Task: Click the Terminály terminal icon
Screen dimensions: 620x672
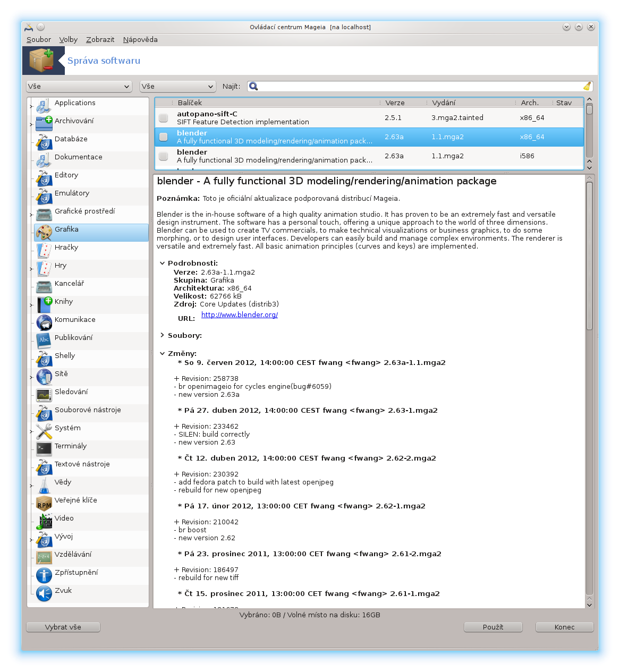Action: coord(44,449)
